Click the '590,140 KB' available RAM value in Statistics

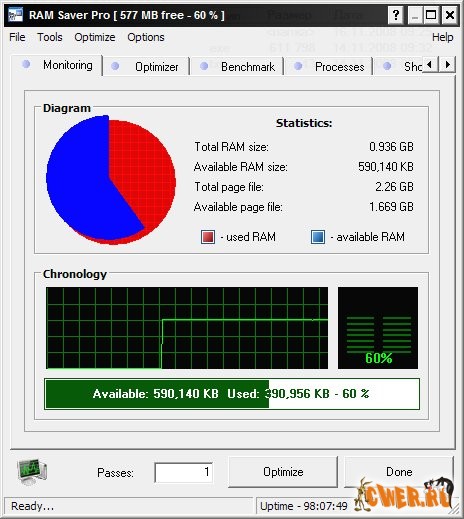pos(386,167)
